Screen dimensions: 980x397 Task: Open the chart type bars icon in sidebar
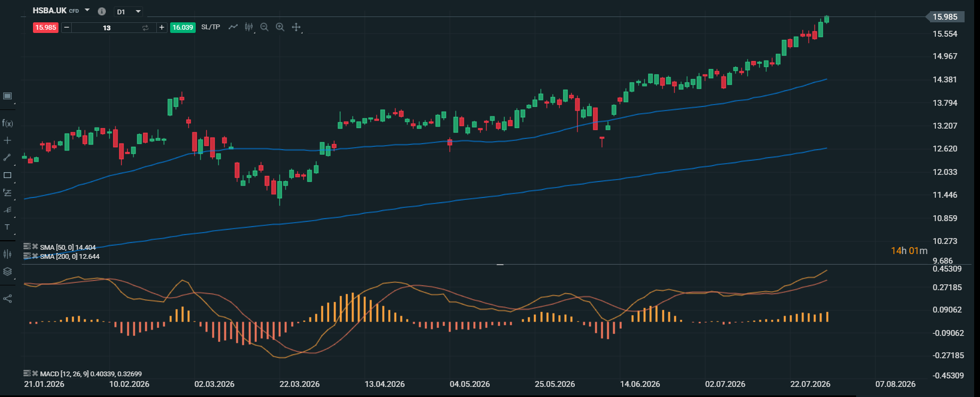click(x=7, y=254)
